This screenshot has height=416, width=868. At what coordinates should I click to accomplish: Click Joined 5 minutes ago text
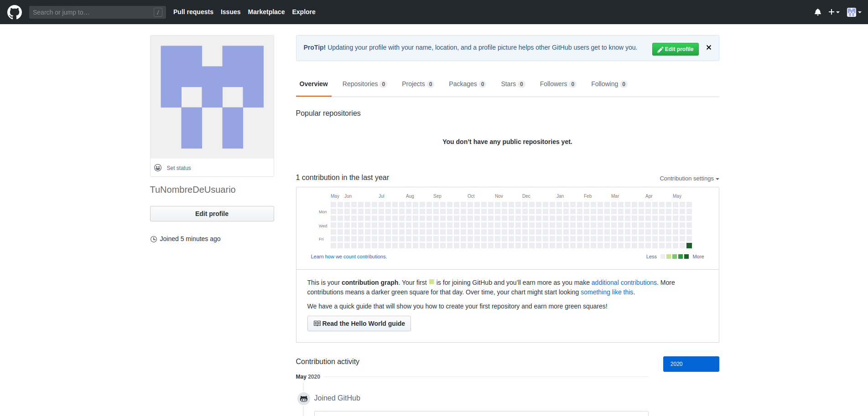tap(190, 239)
